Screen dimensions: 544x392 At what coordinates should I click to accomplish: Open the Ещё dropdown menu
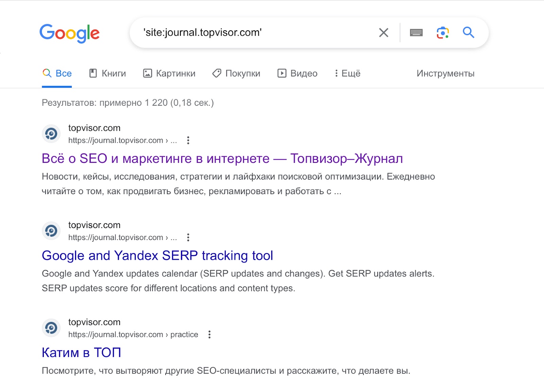pyautogui.click(x=347, y=73)
